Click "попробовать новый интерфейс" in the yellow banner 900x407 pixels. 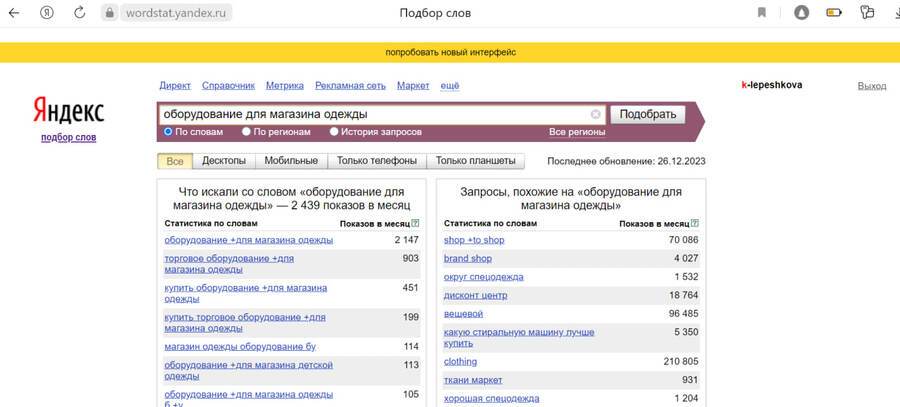pos(451,52)
